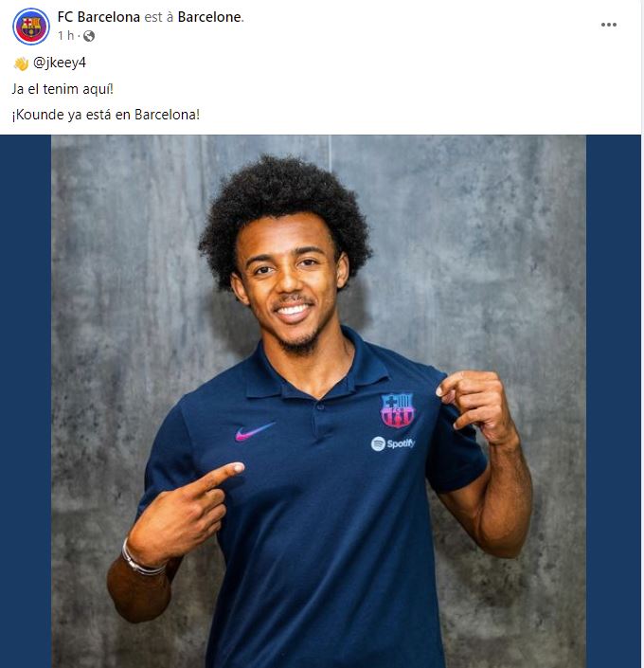This screenshot has width=644, height=668.
Task: Visit the FC Barcelona page name link
Action: [98, 17]
